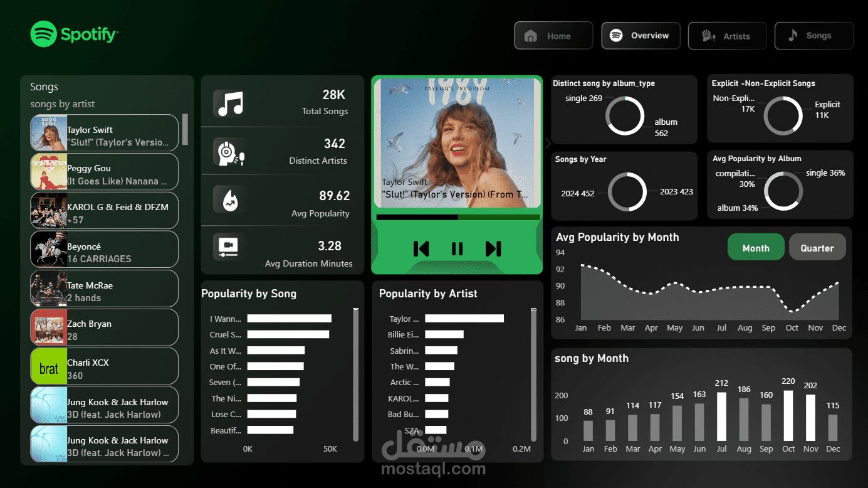
Task: Expand the player panel chevron arrow
Action: tap(547, 143)
